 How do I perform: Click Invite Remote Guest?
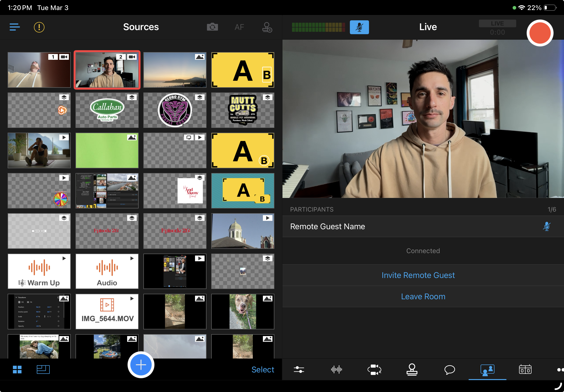tap(418, 275)
